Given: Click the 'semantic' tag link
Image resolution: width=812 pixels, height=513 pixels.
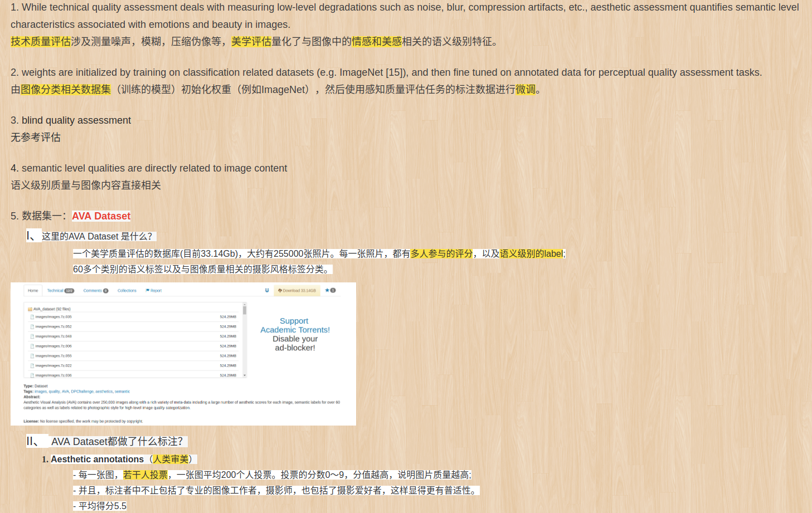Looking at the screenshot, I should click(x=122, y=392).
